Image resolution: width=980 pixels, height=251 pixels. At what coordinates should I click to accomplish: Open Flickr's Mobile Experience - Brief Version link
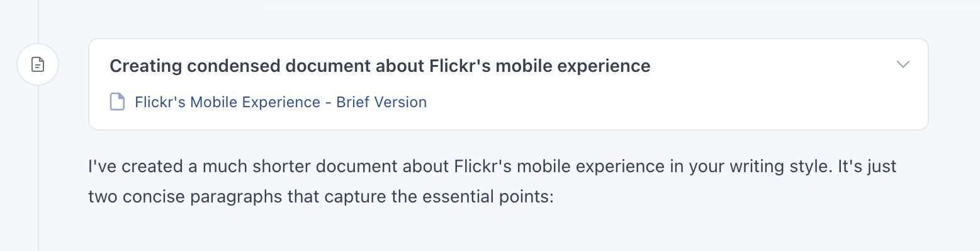281,102
